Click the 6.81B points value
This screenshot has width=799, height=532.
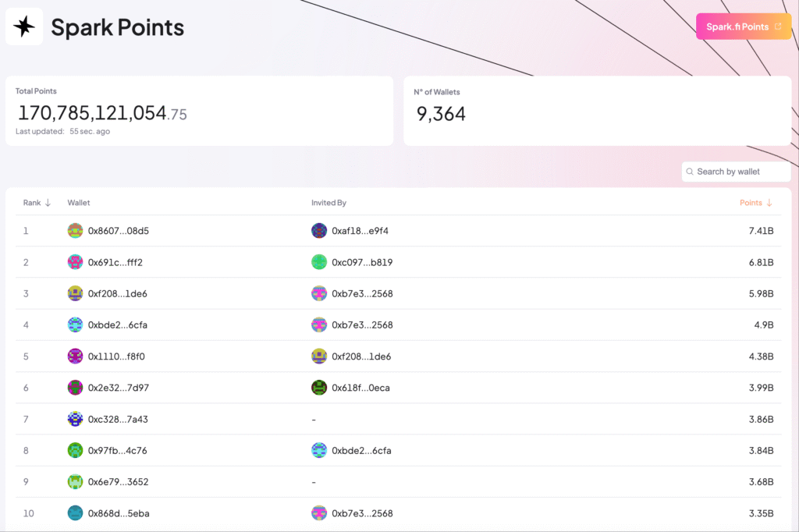(761, 262)
